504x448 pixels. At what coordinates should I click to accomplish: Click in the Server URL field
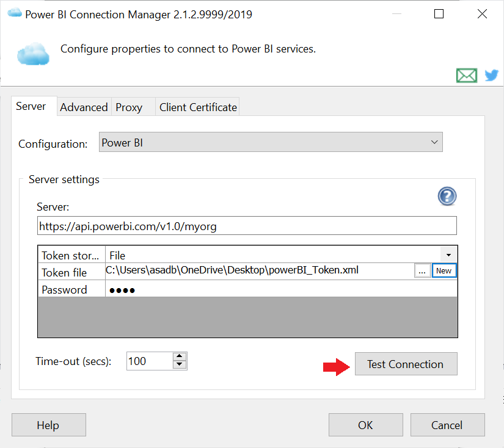point(247,225)
